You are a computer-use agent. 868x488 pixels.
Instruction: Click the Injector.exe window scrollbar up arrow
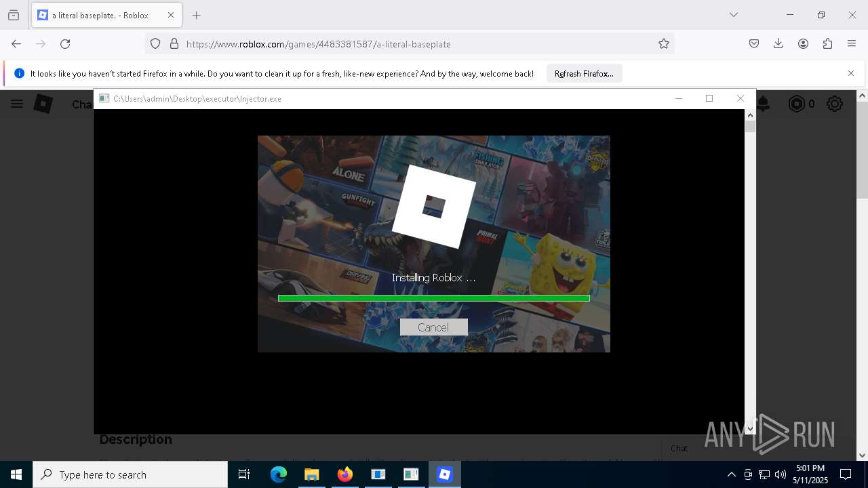coord(750,115)
